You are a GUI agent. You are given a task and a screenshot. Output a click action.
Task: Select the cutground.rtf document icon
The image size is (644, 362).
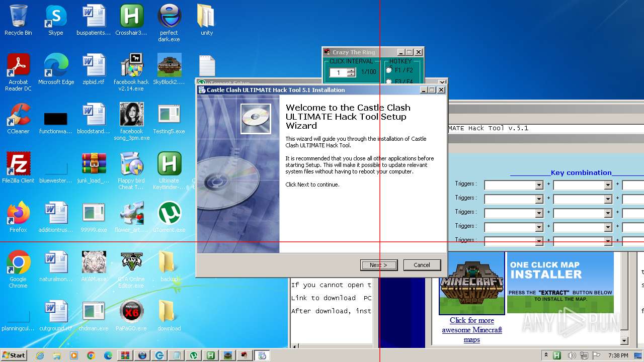56,316
